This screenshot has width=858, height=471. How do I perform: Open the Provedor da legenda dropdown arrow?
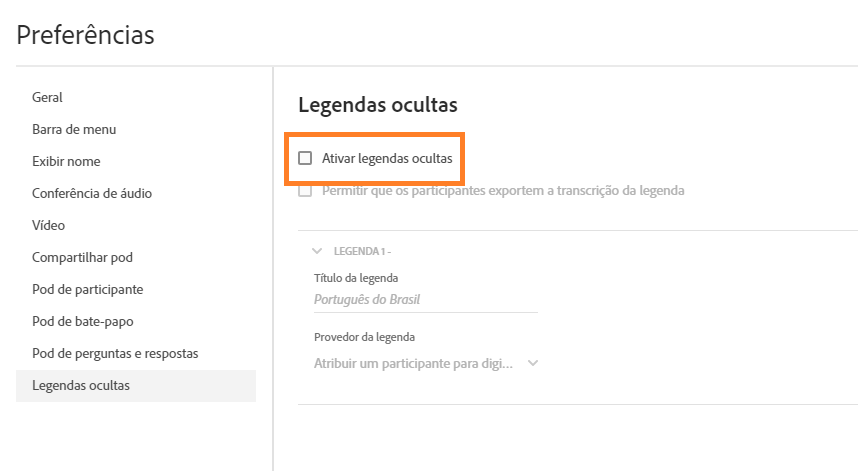533,363
